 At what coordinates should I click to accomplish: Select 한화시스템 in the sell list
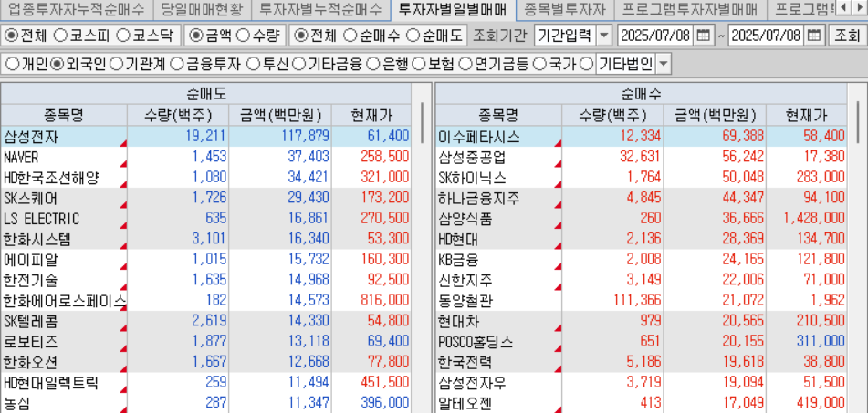[x=205, y=240]
